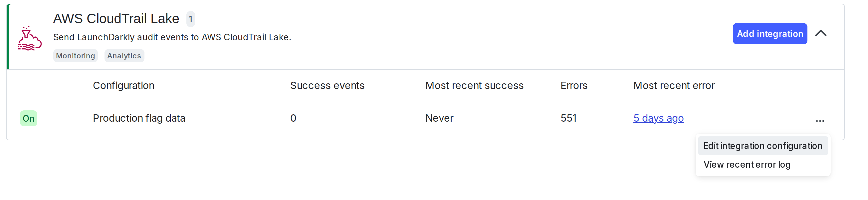Click the Errors column header
868x200 pixels.
pos(573,86)
